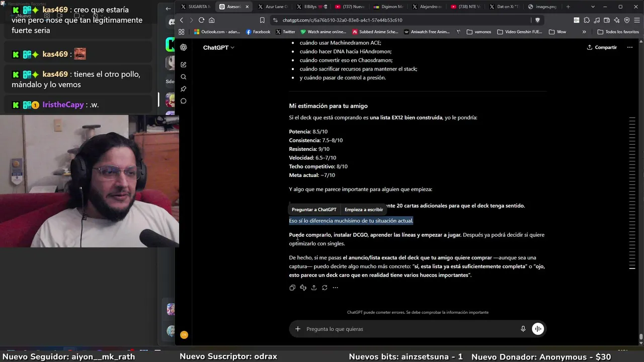Expand the ChatGPT model selector
Image resolution: width=644 pixels, height=362 pixels.
coord(219,47)
